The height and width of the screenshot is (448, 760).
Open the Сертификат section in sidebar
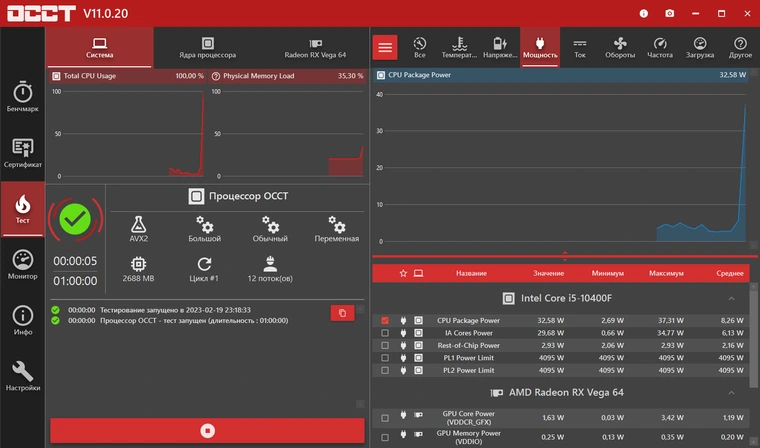(x=22, y=153)
